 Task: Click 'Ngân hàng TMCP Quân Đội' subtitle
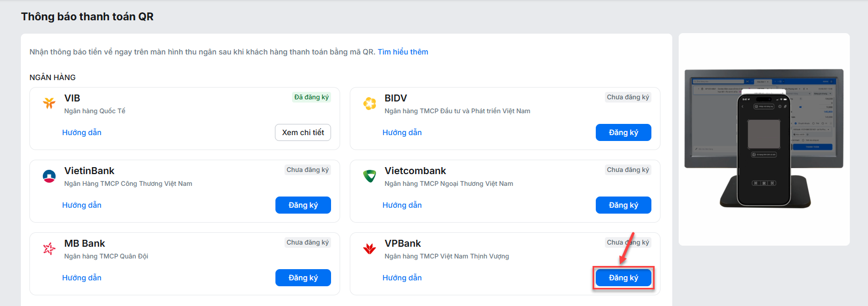(x=106, y=256)
